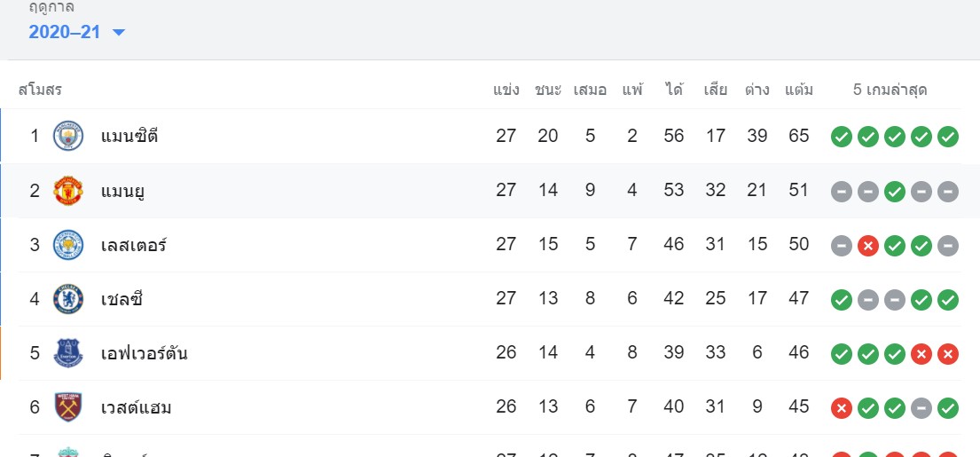
Task: Click Man United's green win icon
Action: click(894, 192)
